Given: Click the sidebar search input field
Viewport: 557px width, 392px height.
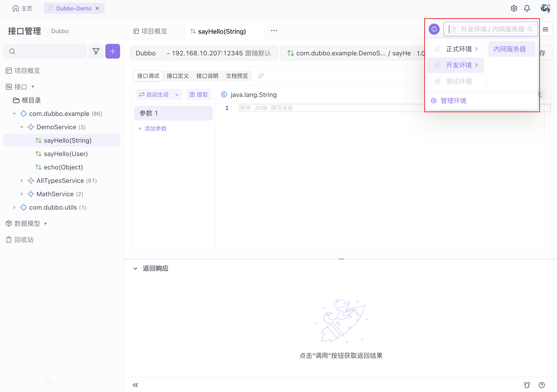Looking at the screenshot, I should click(x=48, y=51).
